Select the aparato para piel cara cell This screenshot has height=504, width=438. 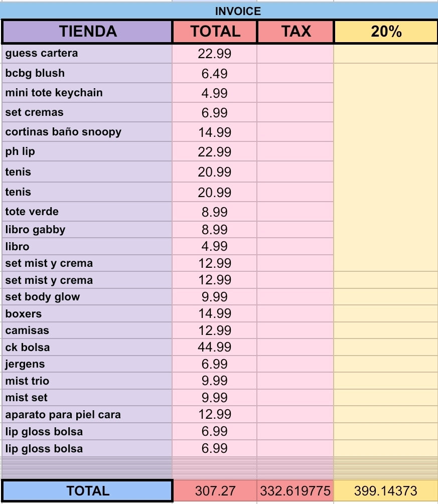[x=87, y=415]
